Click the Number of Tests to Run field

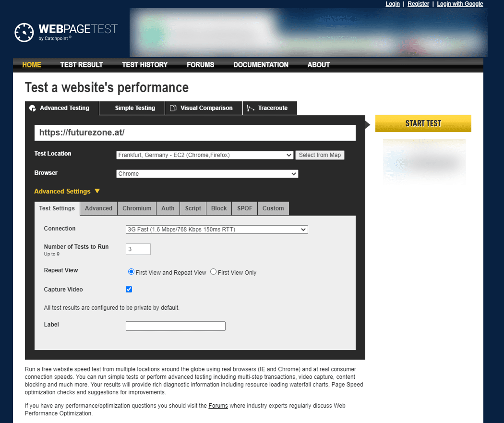(138, 249)
